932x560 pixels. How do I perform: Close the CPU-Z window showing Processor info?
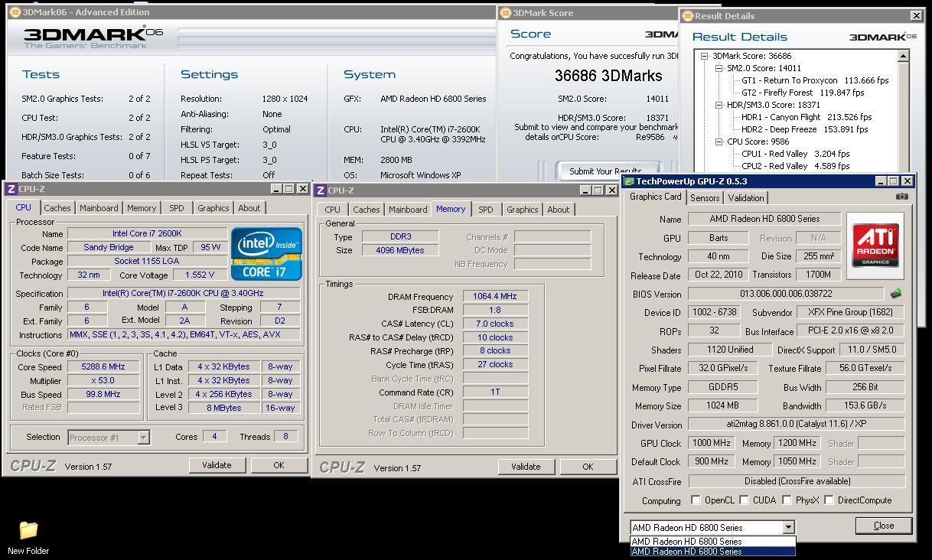pyautogui.click(x=302, y=189)
